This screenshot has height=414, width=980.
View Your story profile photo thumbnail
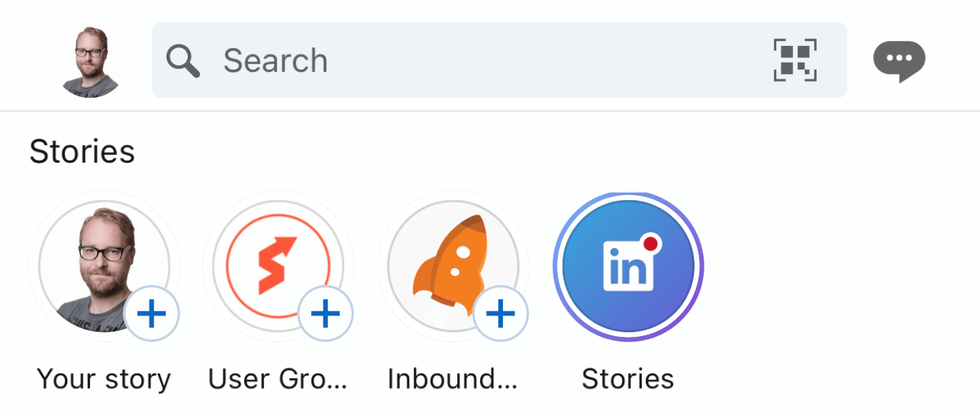tap(104, 266)
